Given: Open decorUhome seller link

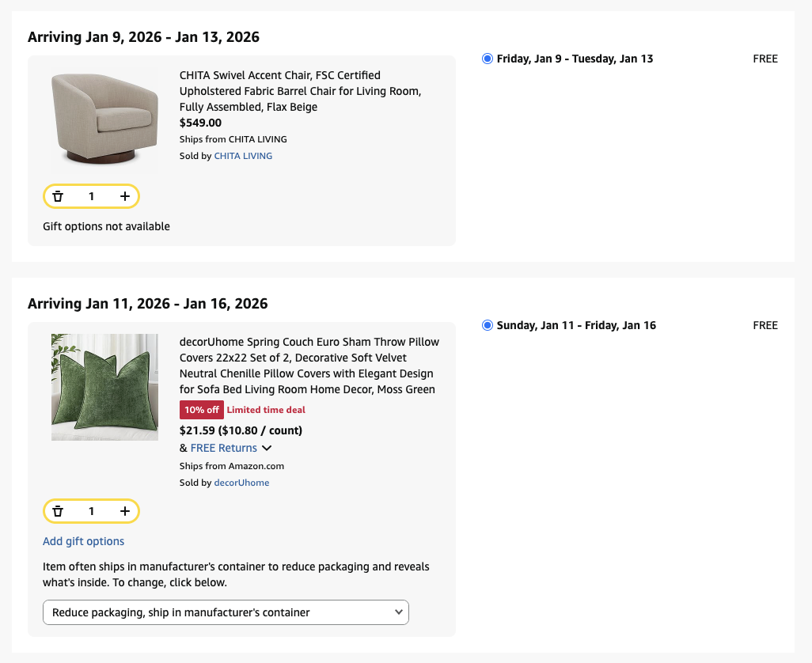Looking at the screenshot, I should tap(241, 483).
